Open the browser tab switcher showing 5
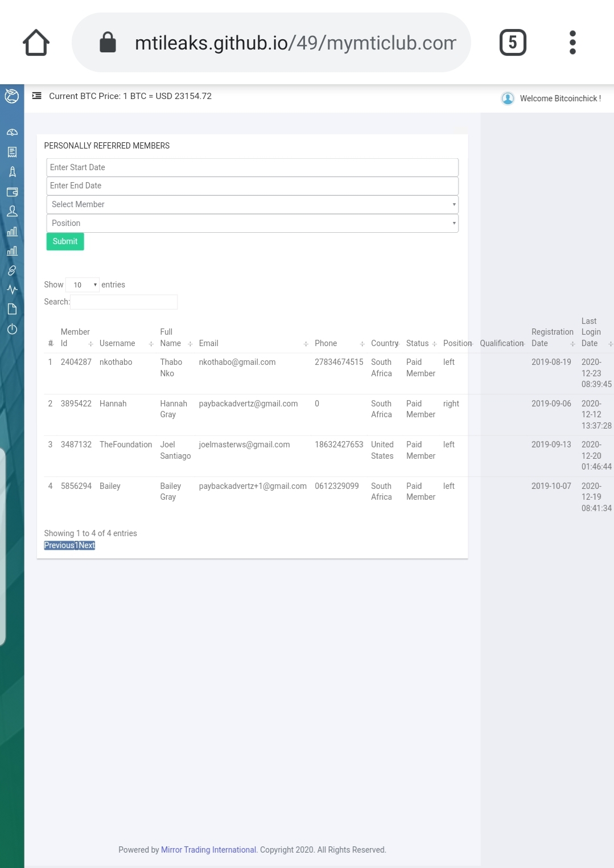614x868 pixels. click(513, 43)
